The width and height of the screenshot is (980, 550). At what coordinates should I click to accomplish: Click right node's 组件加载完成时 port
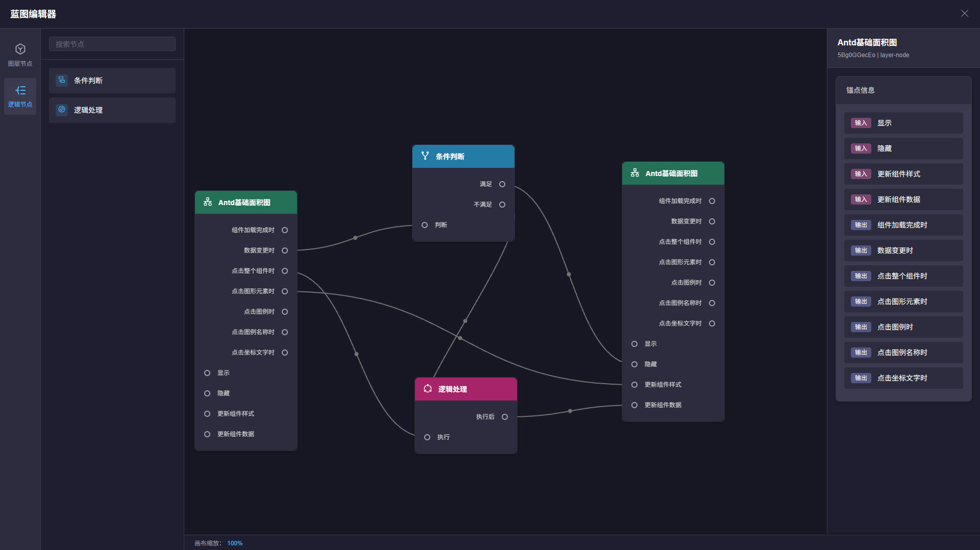point(712,201)
